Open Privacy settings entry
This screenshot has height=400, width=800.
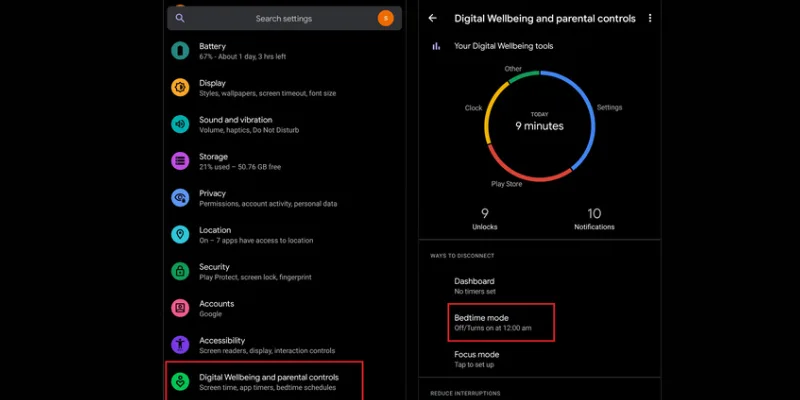(x=284, y=198)
